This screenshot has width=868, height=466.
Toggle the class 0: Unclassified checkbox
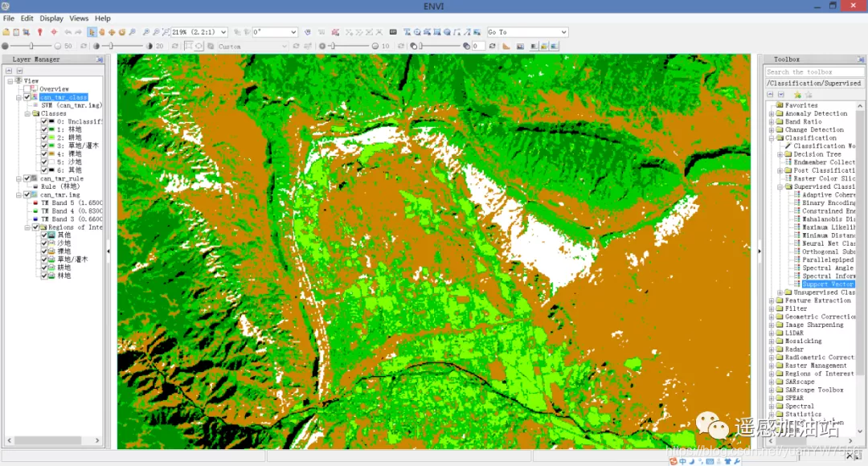pos(44,121)
